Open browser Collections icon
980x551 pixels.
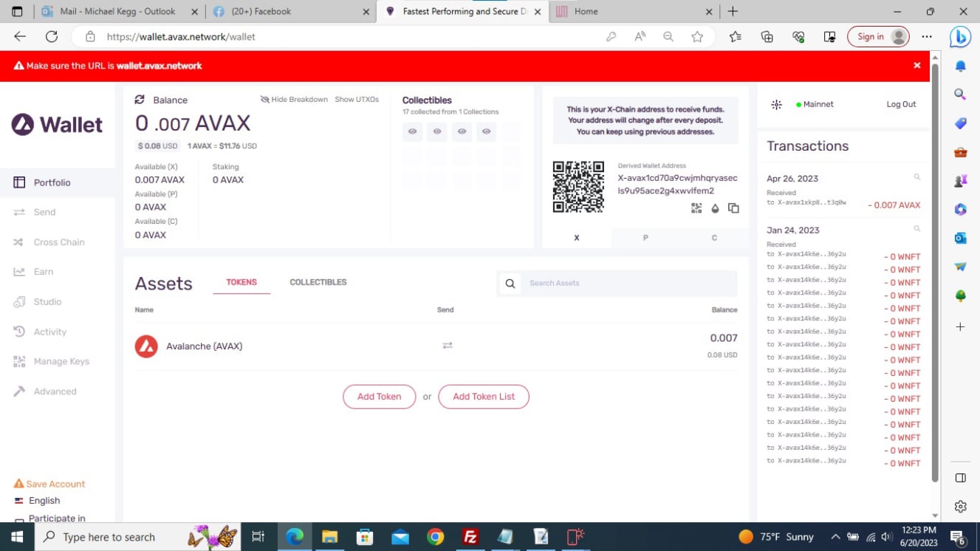(767, 37)
